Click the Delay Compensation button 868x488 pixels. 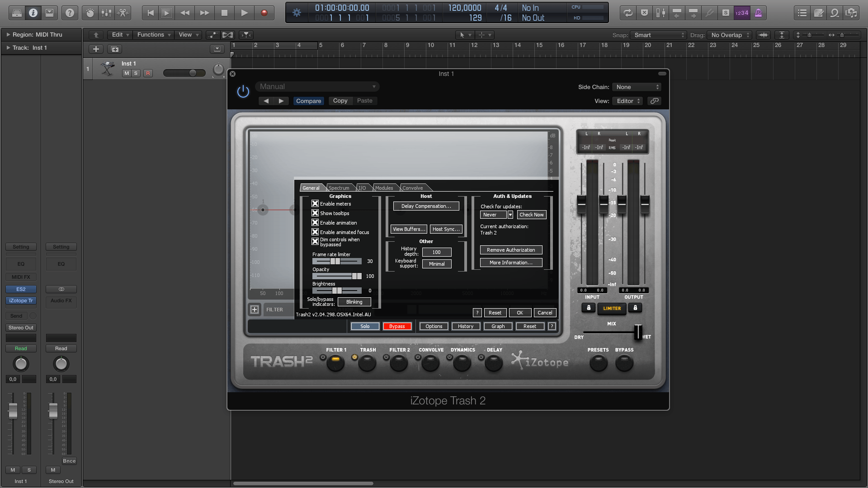[x=426, y=206]
